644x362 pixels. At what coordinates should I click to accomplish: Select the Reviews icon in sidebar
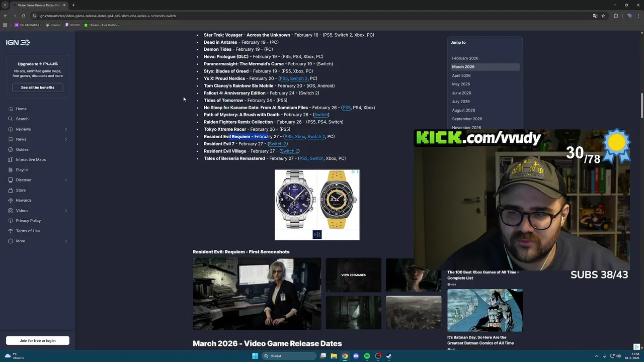[x=11, y=129]
